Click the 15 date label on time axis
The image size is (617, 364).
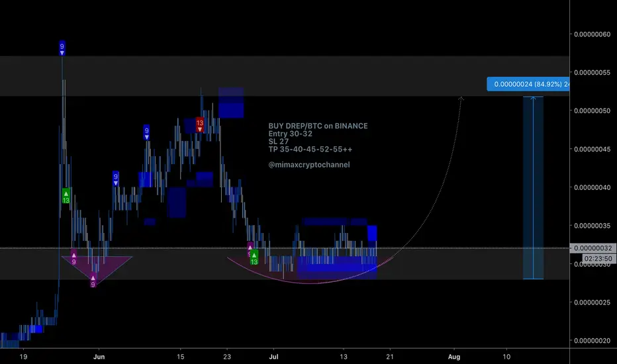(x=180, y=357)
